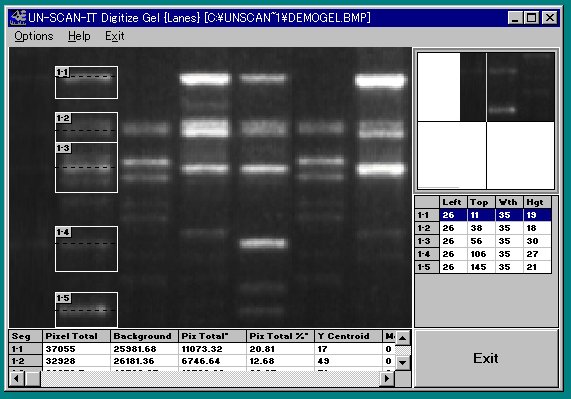Image resolution: width=571 pixels, height=399 pixels.
Task: Click Hgt value 27 for segment 1-4
Action: [537, 254]
